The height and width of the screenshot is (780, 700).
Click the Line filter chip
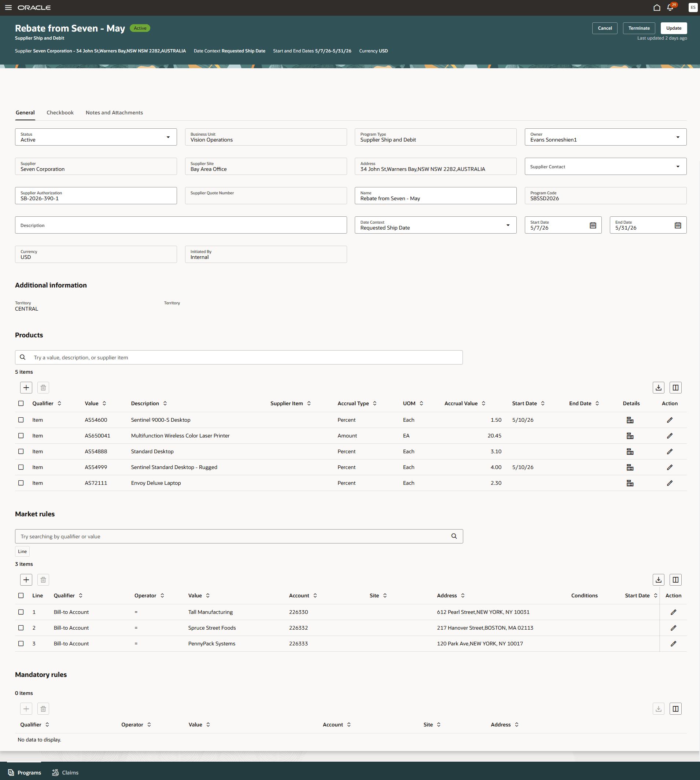(x=22, y=552)
